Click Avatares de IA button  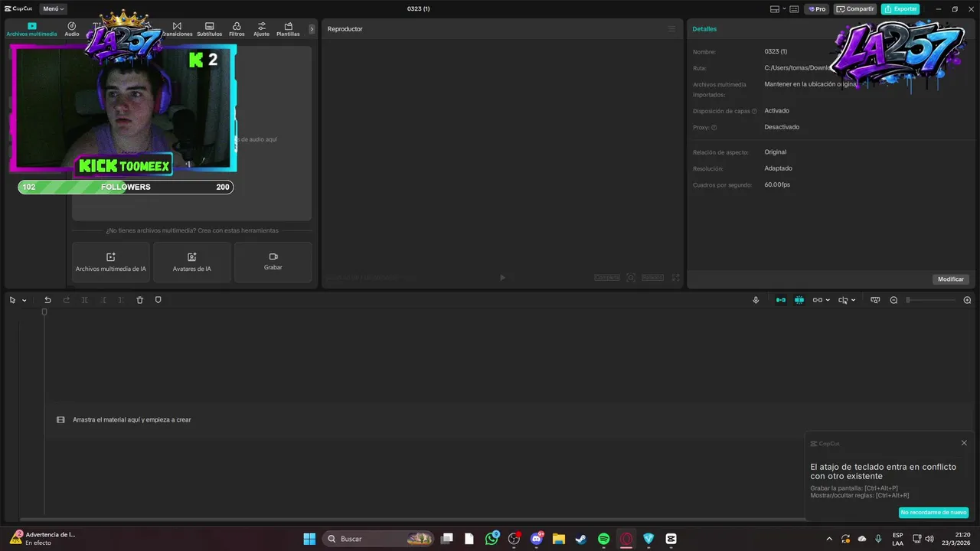pyautogui.click(x=192, y=262)
